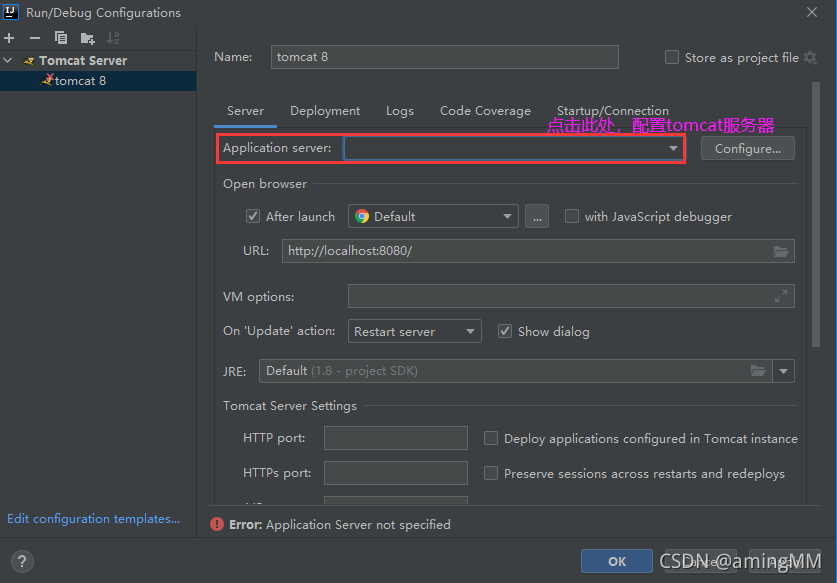Select tomcat 8 configuration in tree
Viewport: 837px width, 583px height.
[98, 81]
